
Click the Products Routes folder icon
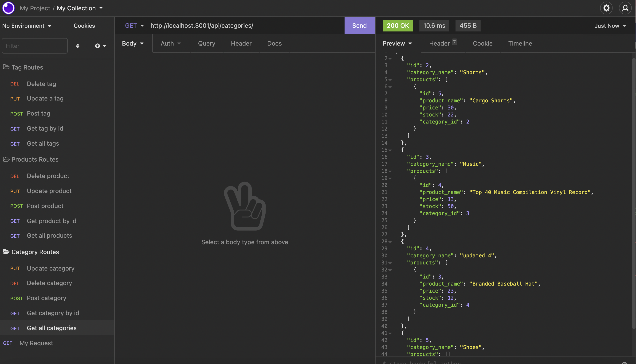6,159
